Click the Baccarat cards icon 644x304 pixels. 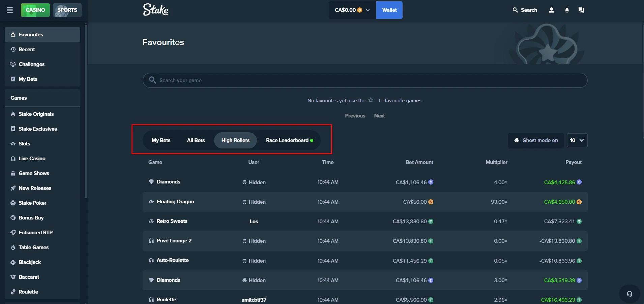click(13, 277)
